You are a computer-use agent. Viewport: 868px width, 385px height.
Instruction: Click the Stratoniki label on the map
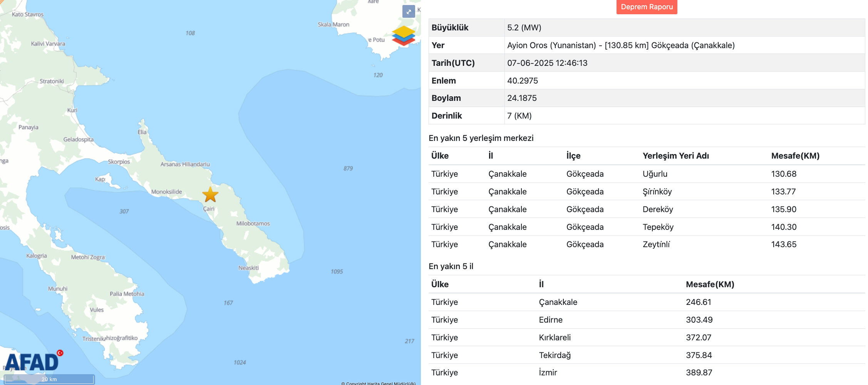(52, 81)
